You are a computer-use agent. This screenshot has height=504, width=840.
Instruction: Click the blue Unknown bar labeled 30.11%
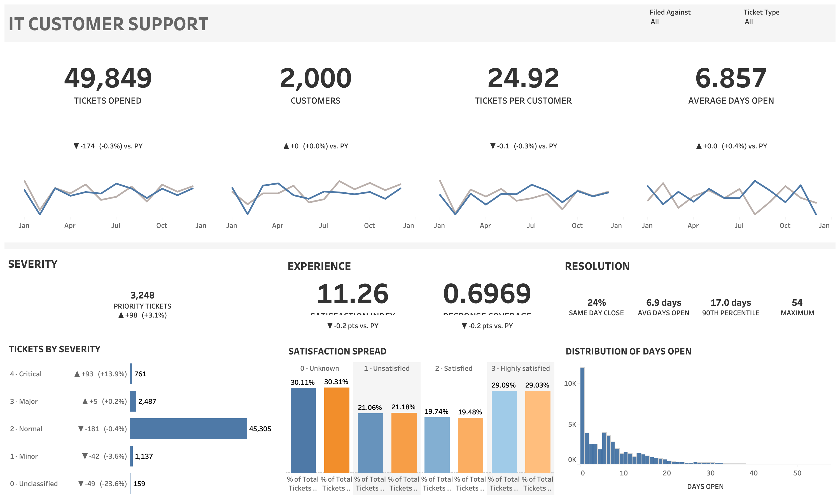303,430
